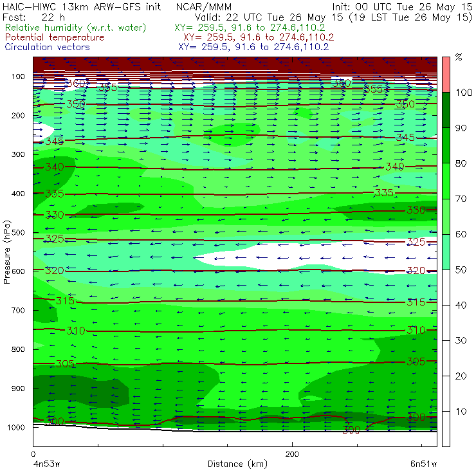
Task: Click the 'Pressure (hPa)' axis label
Action: (x=6, y=252)
